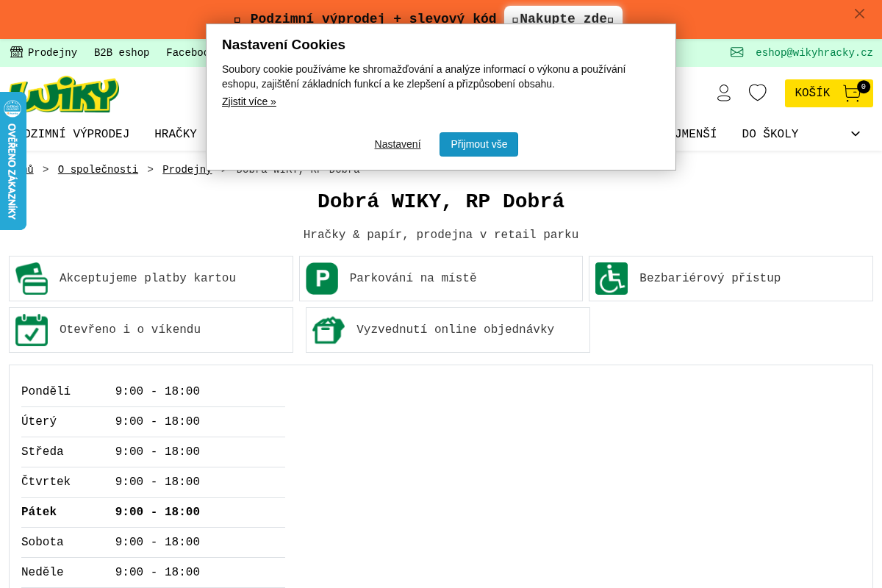Click the online order pickup box icon
The height and width of the screenshot is (588, 882).
point(329,330)
